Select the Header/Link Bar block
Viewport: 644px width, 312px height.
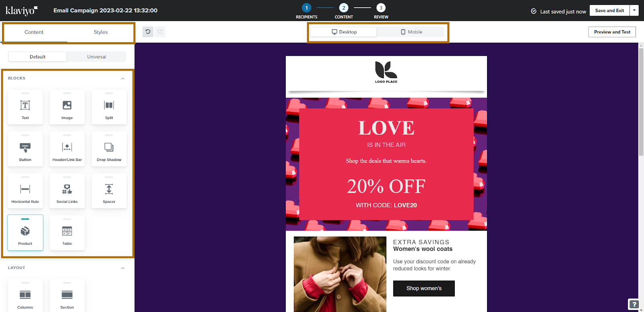67,149
